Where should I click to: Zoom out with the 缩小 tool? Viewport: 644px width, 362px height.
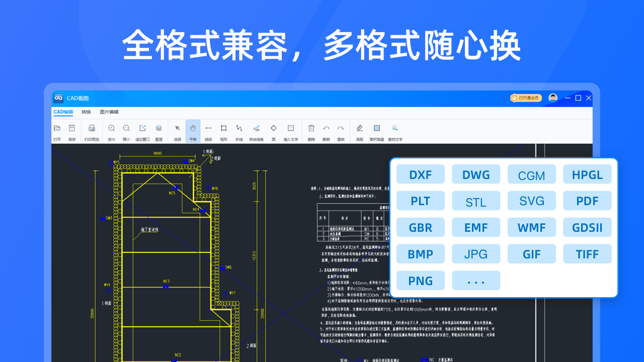click(126, 129)
